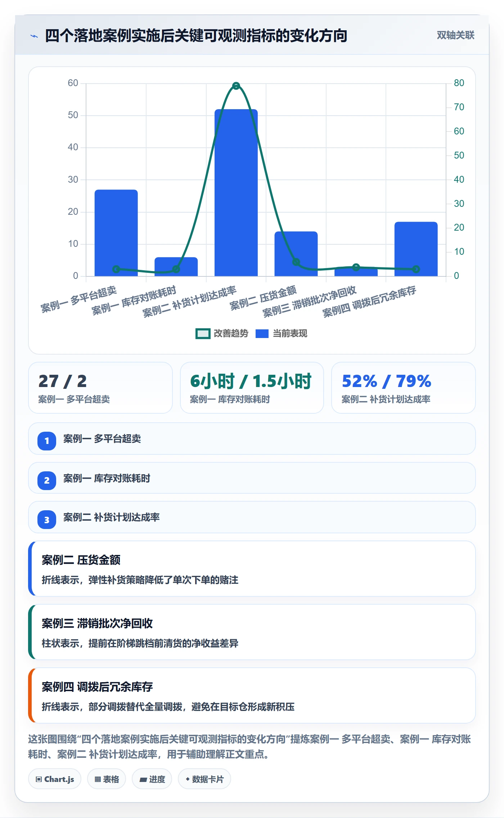504x818 pixels.
Task: Click the x-axis label 案例三 滞销批次净回收
Action: pyautogui.click(x=309, y=302)
